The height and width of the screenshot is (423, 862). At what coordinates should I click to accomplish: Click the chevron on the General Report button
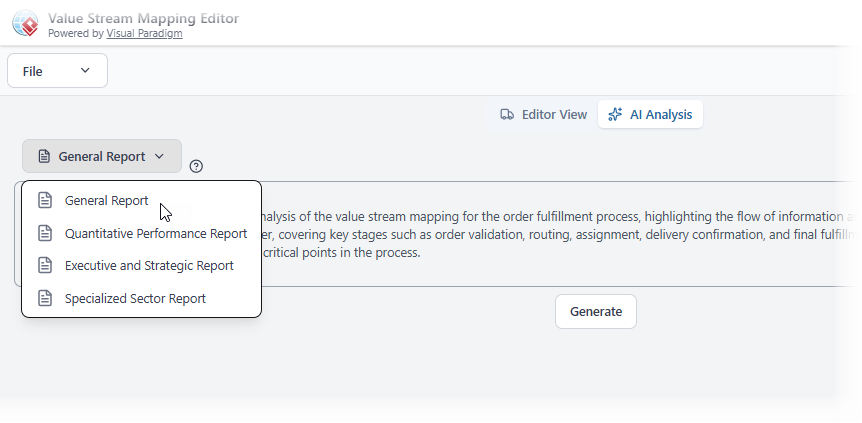(x=159, y=157)
